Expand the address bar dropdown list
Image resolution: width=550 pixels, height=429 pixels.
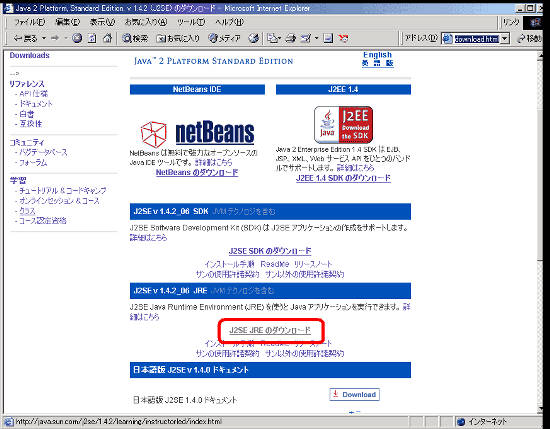click(x=504, y=39)
